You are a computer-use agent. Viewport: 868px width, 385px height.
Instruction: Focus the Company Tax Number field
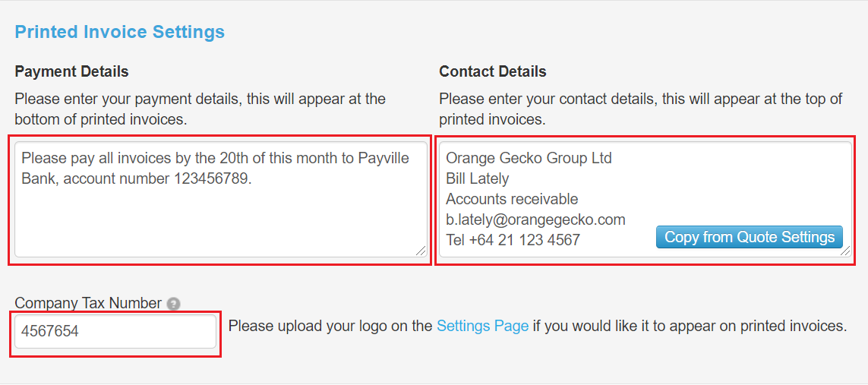(115, 331)
